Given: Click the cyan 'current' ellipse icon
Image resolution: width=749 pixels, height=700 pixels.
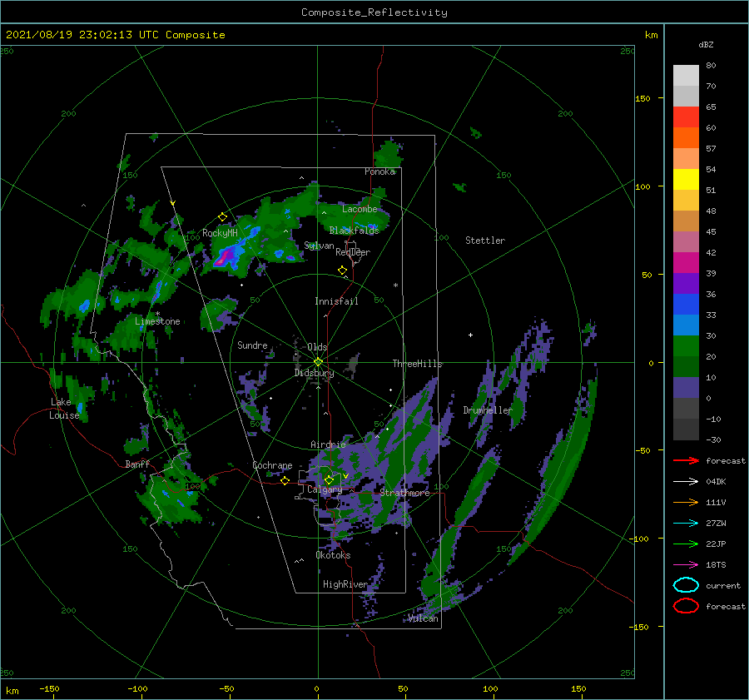Looking at the screenshot, I should coord(686,585).
